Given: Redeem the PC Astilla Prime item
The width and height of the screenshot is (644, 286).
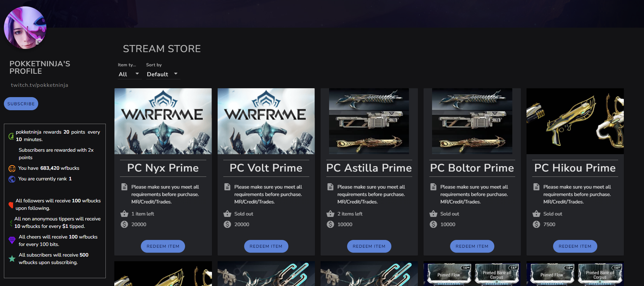Looking at the screenshot, I should point(369,246).
